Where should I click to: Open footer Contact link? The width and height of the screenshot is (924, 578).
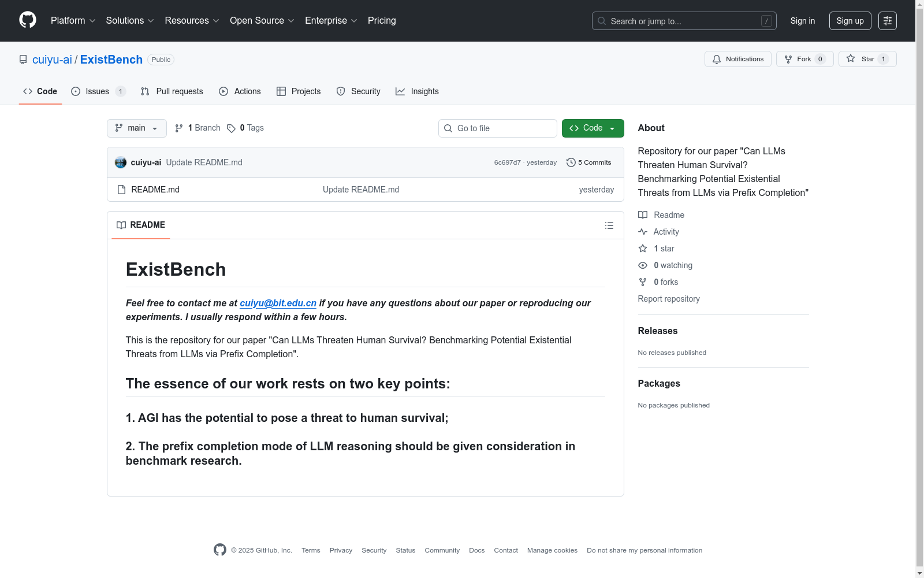(x=506, y=550)
